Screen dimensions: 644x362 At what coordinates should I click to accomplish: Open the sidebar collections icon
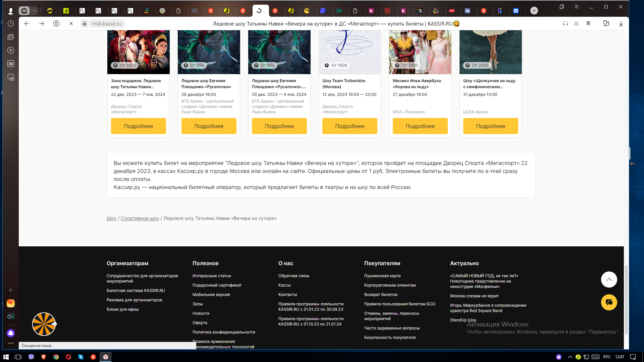click(11, 37)
